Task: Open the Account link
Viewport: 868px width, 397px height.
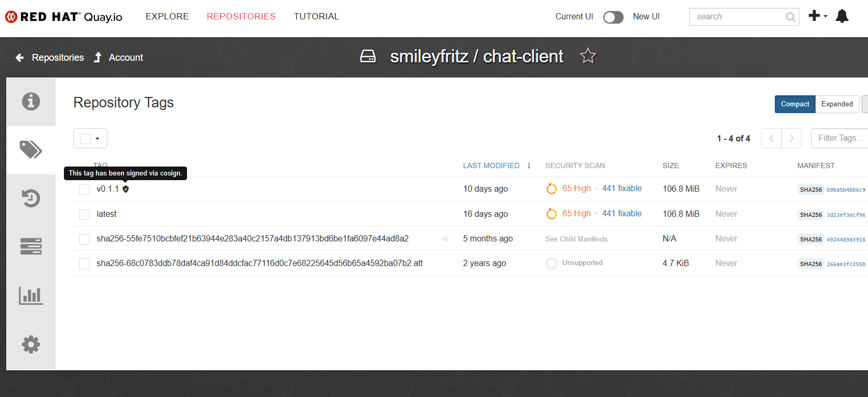Action: (126, 58)
